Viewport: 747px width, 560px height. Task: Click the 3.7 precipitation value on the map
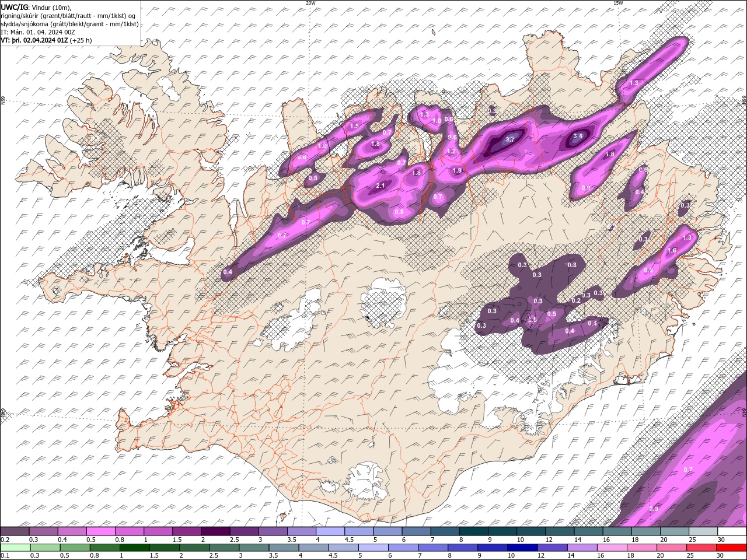[509, 139]
